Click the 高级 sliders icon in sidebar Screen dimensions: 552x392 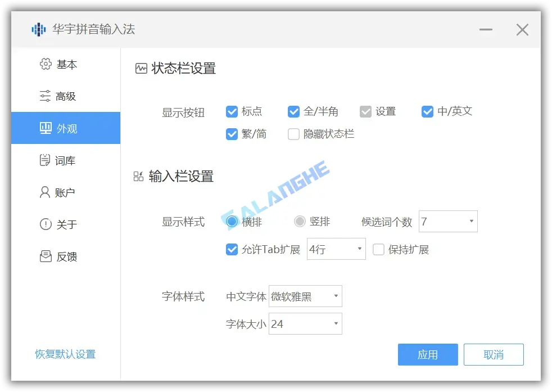[44, 96]
